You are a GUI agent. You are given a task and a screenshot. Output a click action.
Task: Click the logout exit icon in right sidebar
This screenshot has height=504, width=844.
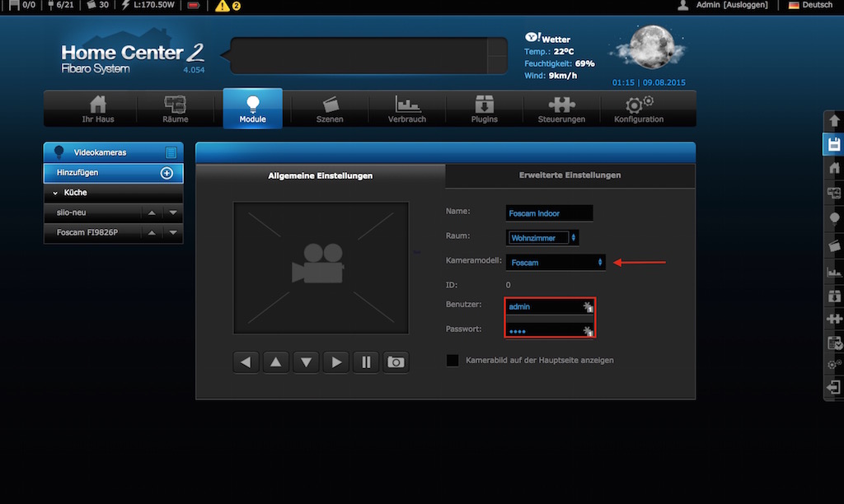tap(834, 387)
